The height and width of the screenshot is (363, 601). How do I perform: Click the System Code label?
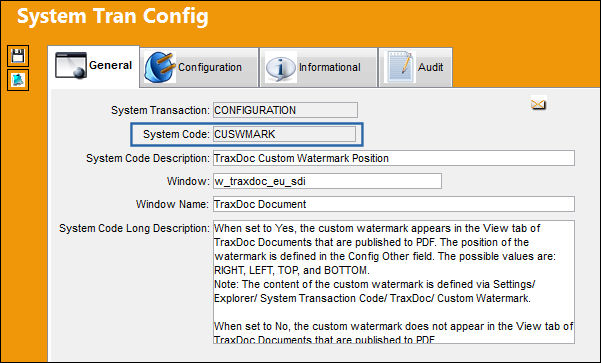coord(176,135)
